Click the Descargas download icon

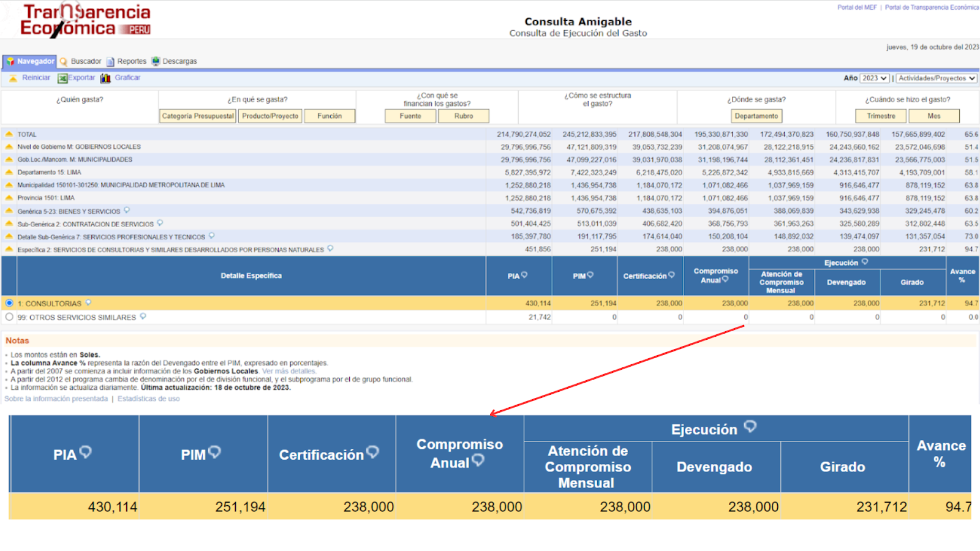pos(156,61)
